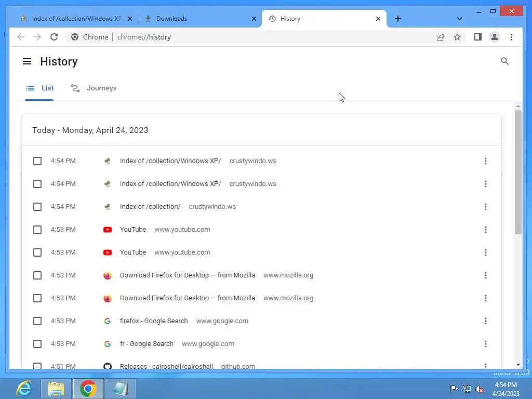Open the History hamburger menu
The height and width of the screenshot is (399, 532).
click(x=27, y=61)
